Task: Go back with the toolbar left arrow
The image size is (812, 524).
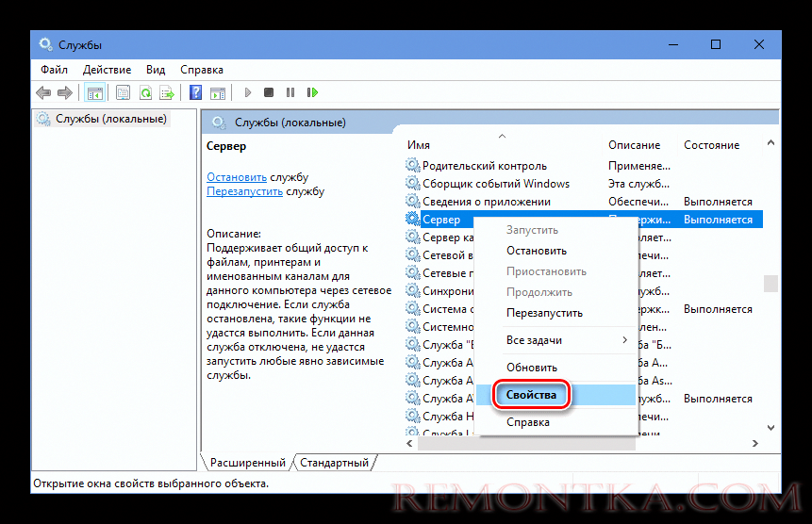Action: pos(43,93)
